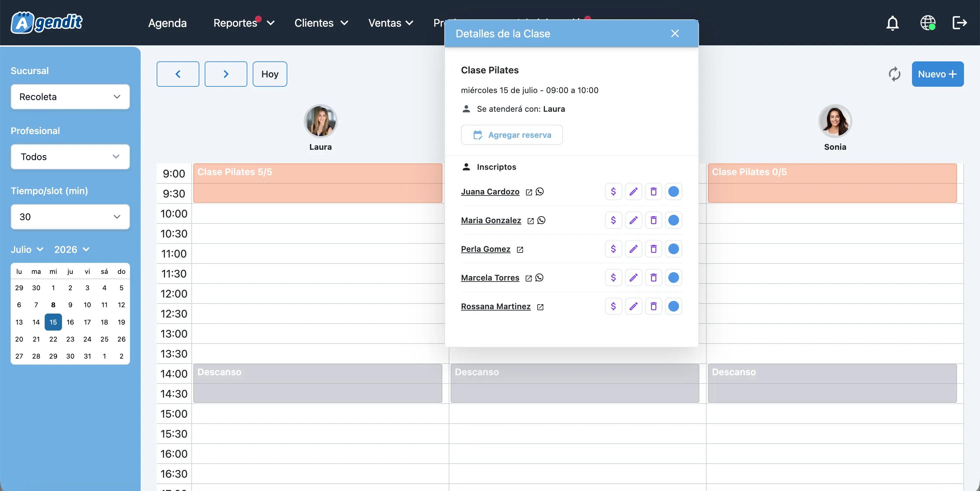Open the Reportes menu
The width and height of the screenshot is (980, 491).
(x=243, y=23)
